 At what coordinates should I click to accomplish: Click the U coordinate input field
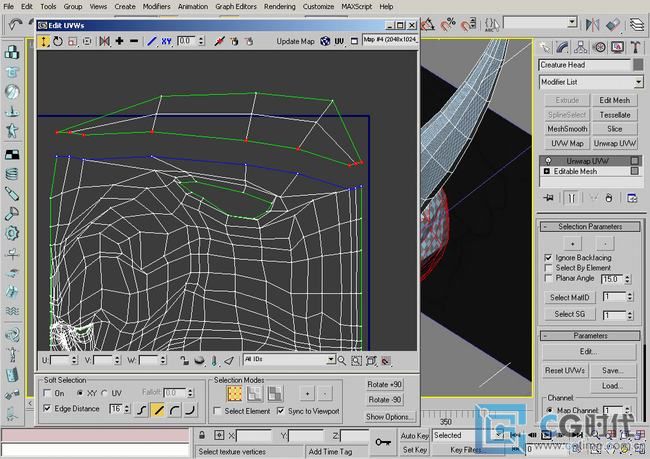(61, 360)
